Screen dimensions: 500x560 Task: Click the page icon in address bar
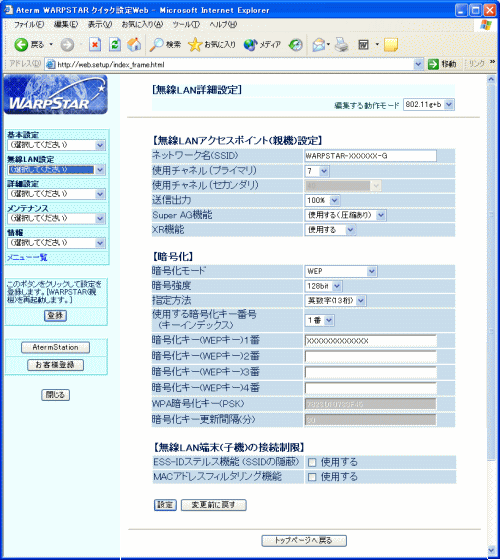[51, 65]
